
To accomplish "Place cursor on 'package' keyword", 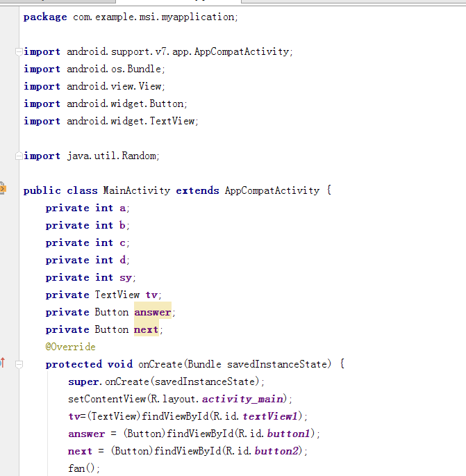I will (x=45, y=17).
